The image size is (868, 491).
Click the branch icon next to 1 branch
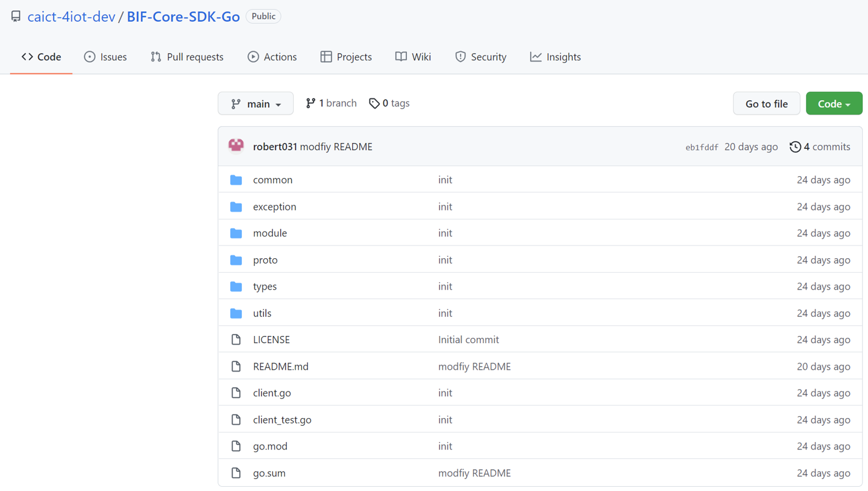(310, 103)
